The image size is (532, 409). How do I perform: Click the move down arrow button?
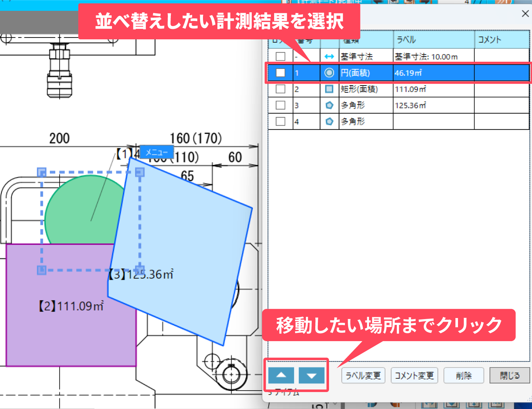pos(311,375)
